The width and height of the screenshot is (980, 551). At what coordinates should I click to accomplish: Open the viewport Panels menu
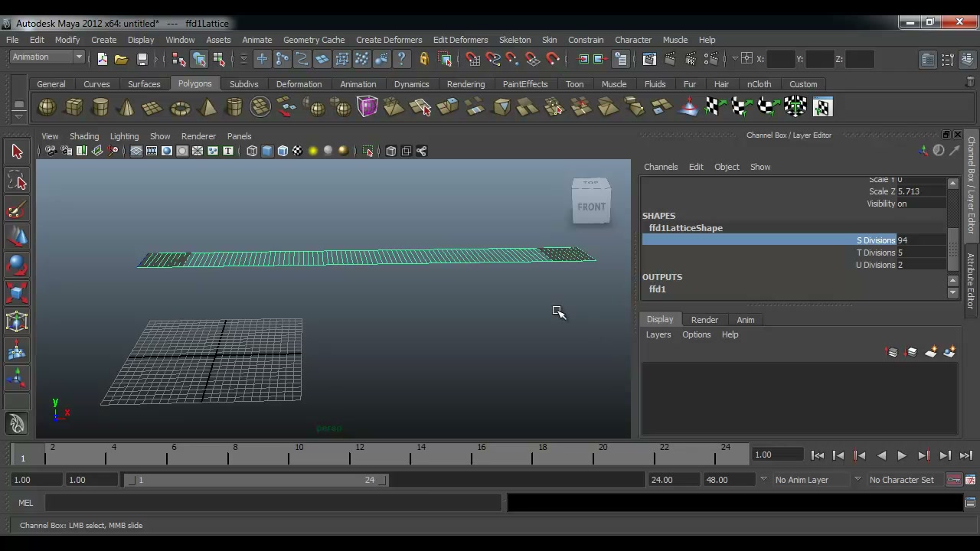tap(239, 136)
